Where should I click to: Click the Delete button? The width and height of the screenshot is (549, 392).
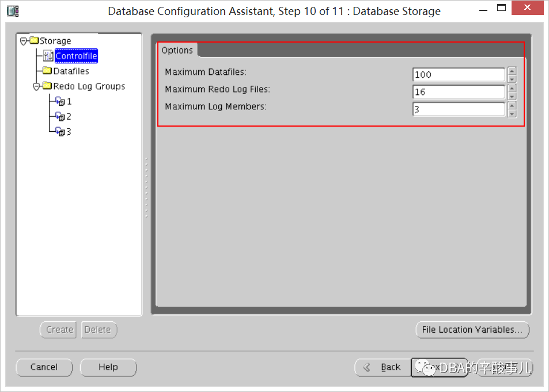pos(99,330)
